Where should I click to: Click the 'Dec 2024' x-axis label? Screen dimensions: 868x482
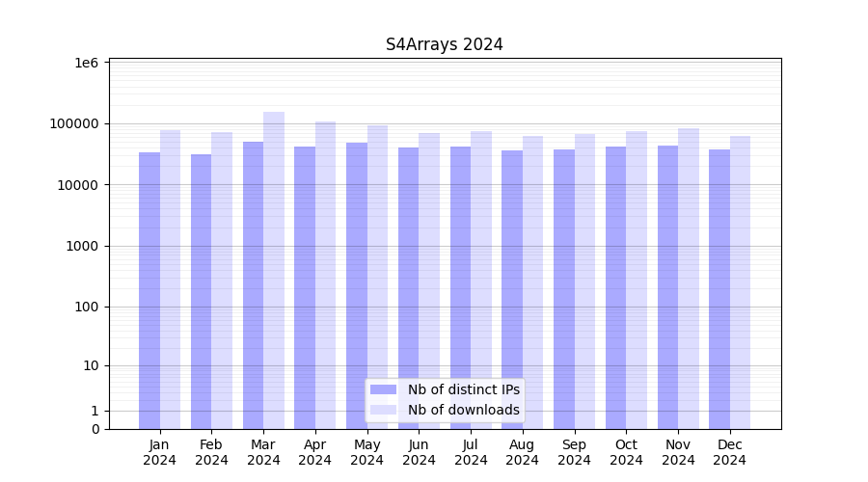pyautogui.click(x=730, y=452)
